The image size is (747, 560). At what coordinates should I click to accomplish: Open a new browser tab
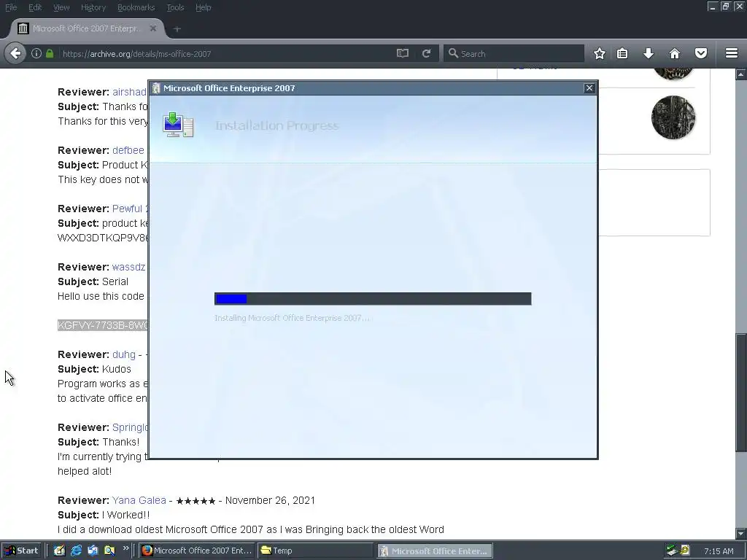click(177, 29)
